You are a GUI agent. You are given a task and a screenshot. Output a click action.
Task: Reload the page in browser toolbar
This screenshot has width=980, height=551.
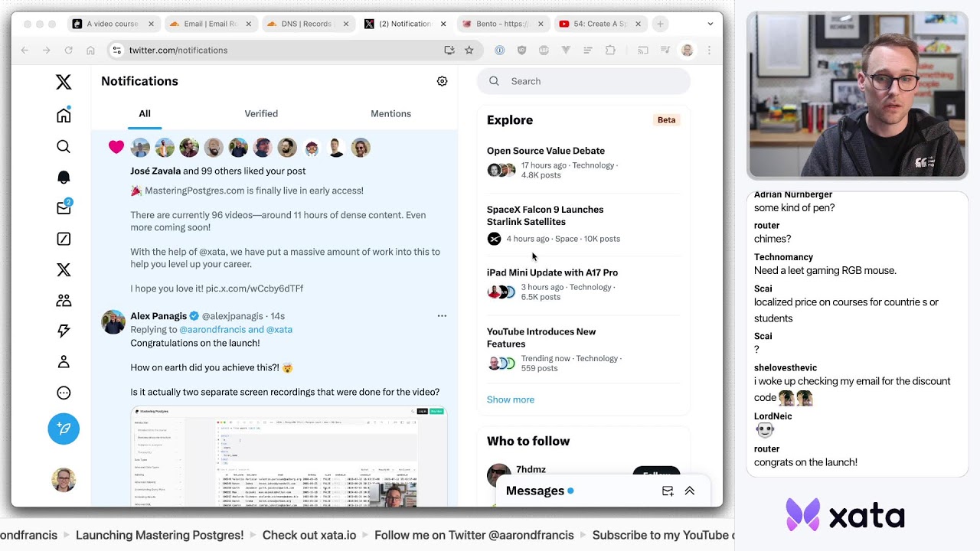[68, 50]
